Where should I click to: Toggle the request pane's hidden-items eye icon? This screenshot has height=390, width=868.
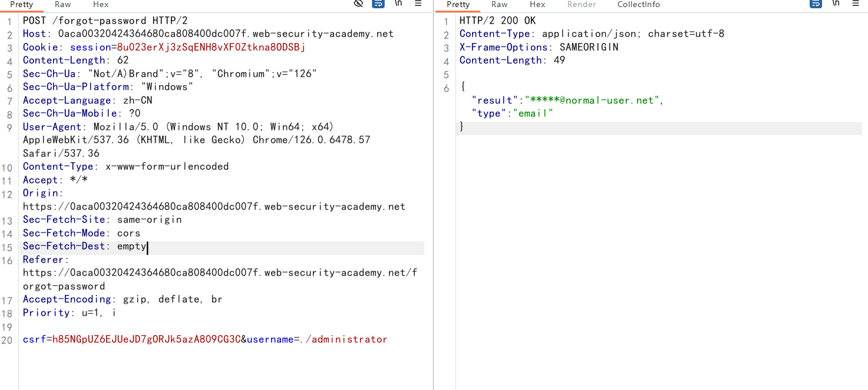(358, 4)
